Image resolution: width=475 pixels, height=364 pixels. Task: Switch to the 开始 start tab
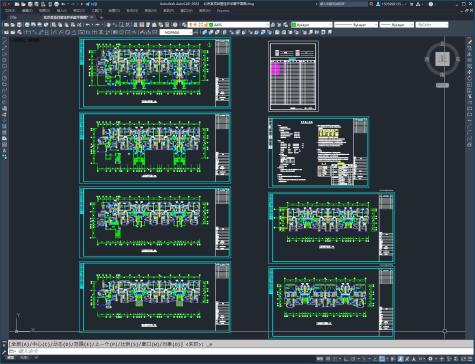pyautogui.click(x=13, y=17)
